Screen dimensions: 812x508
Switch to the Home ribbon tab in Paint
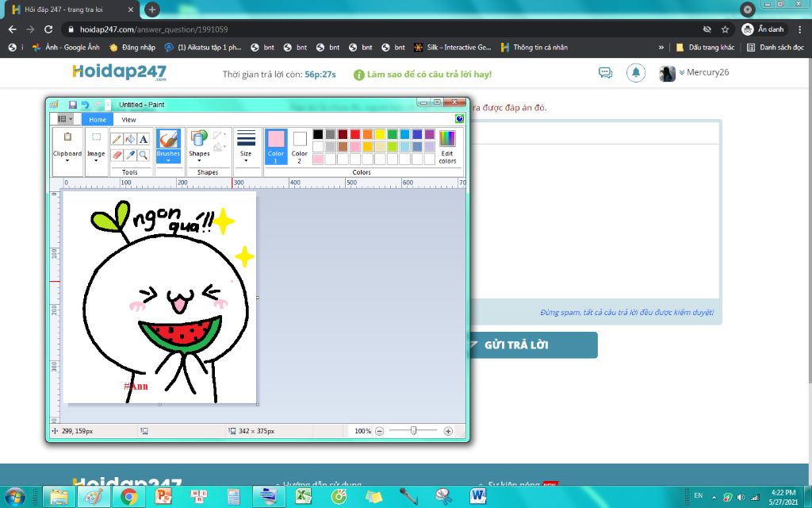click(x=98, y=119)
